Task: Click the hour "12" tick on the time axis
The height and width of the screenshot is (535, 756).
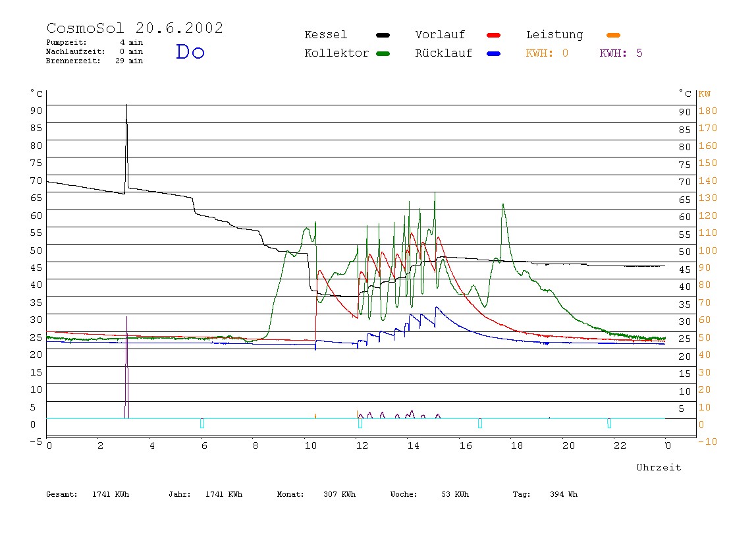Action: tap(362, 446)
